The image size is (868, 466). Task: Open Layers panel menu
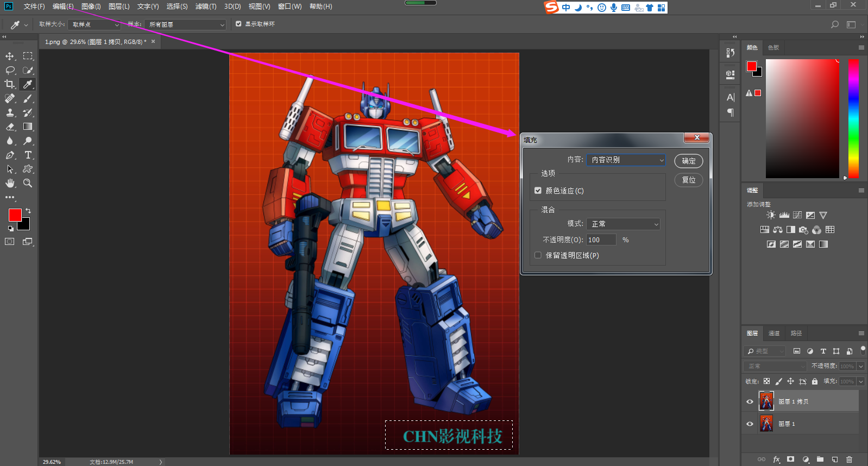click(x=861, y=333)
